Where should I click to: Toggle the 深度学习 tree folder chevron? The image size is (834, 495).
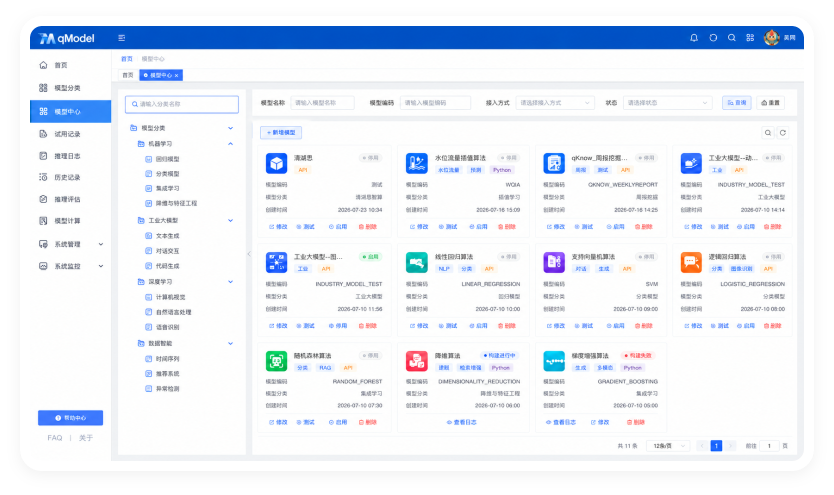pos(230,282)
